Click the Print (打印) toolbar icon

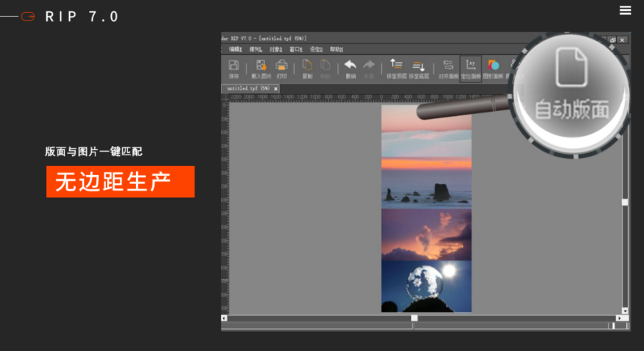point(281,68)
